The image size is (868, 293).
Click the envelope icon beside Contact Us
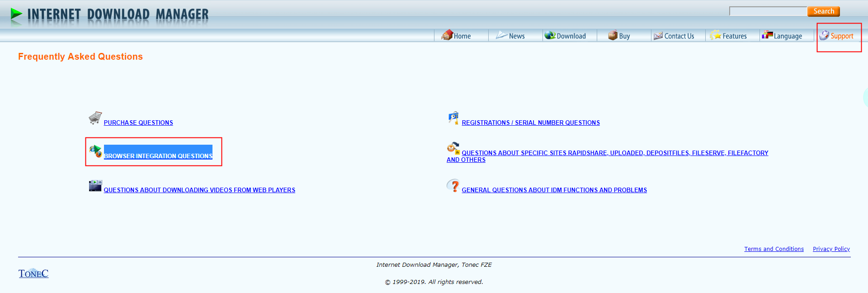pos(658,36)
